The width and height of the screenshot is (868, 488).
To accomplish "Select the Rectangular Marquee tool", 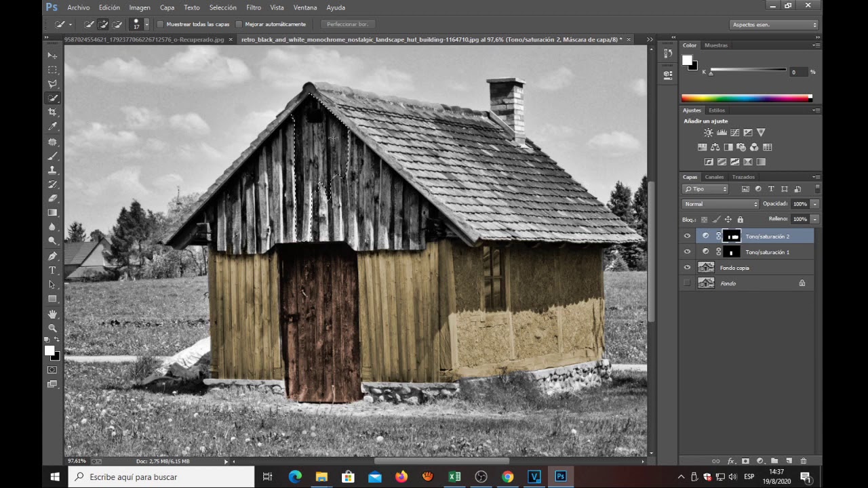I will click(52, 70).
